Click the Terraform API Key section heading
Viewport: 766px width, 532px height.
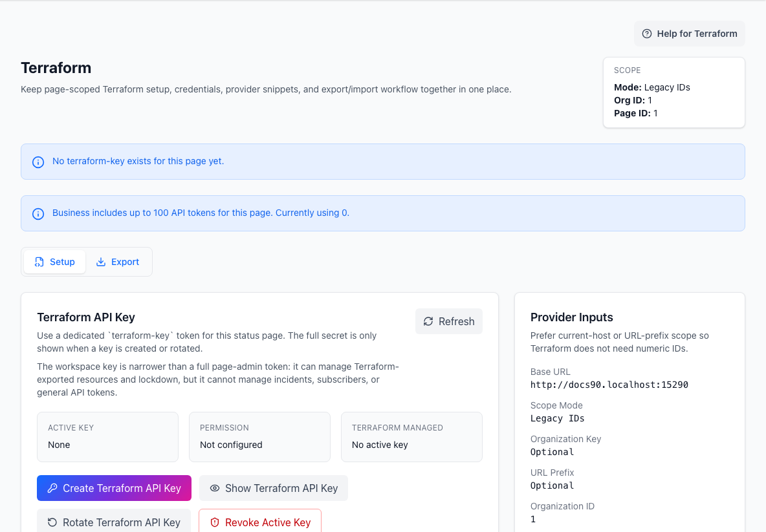[86, 317]
